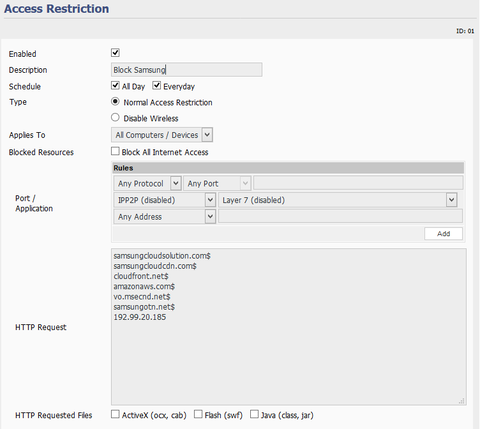
Task: Click the Add rule button
Action: (443, 234)
